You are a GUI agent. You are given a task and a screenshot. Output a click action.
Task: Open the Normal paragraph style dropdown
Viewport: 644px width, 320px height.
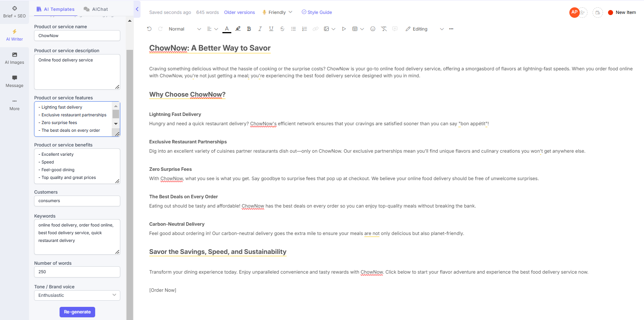[x=185, y=29]
